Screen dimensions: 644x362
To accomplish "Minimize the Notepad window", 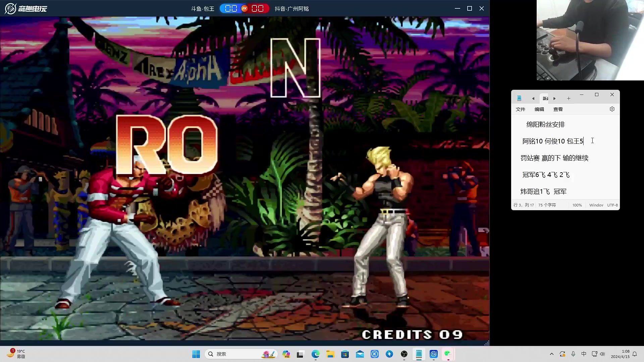I will (x=582, y=95).
